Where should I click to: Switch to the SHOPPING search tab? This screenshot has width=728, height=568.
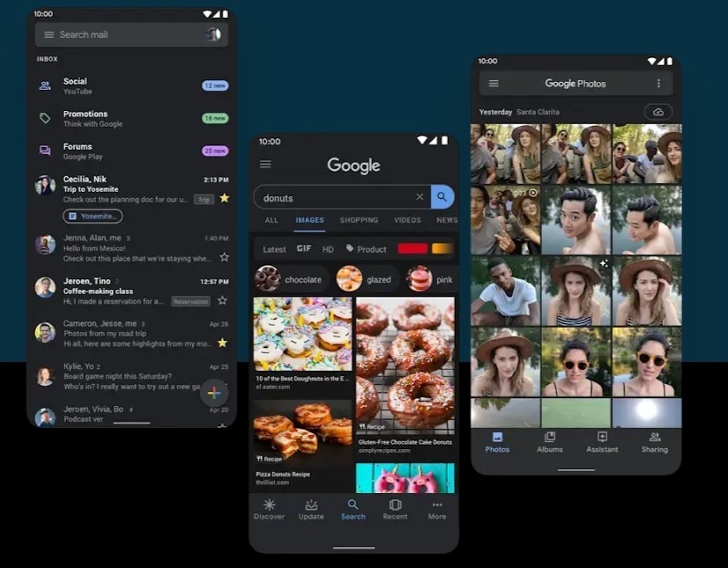(x=359, y=220)
